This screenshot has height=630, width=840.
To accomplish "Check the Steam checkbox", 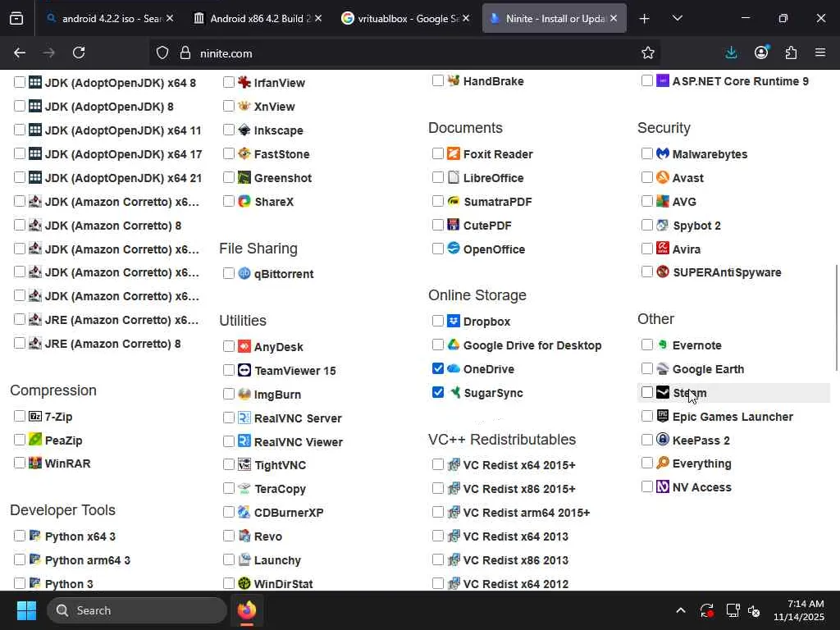I will tap(647, 392).
